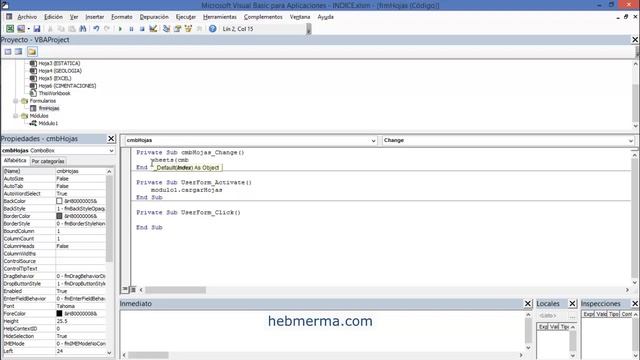Open the toolbar options overflow handle
Screen dimensions: 640x360
click(309, 29)
